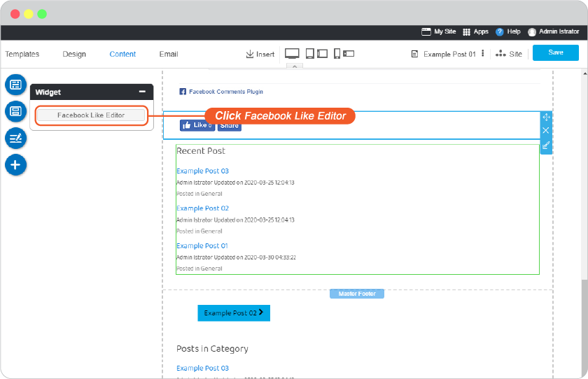Open Example Post 02 in Recent Post

click(202, 208)
